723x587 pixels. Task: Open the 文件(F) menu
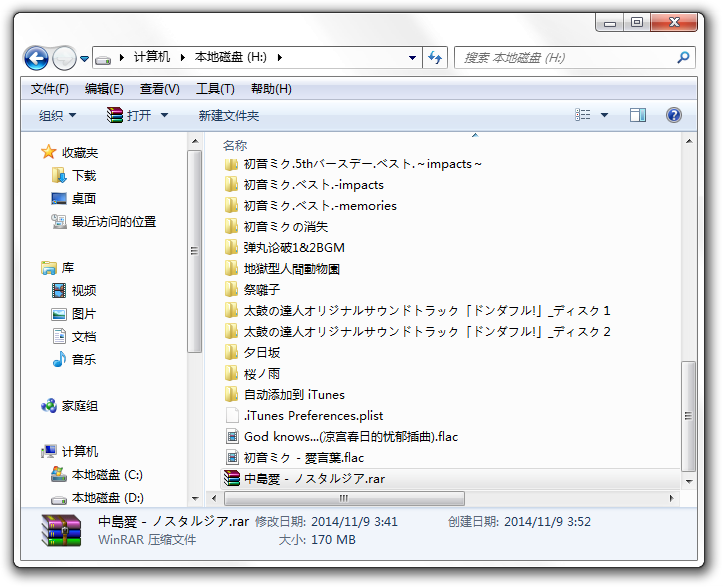click(x=50, y=89)
